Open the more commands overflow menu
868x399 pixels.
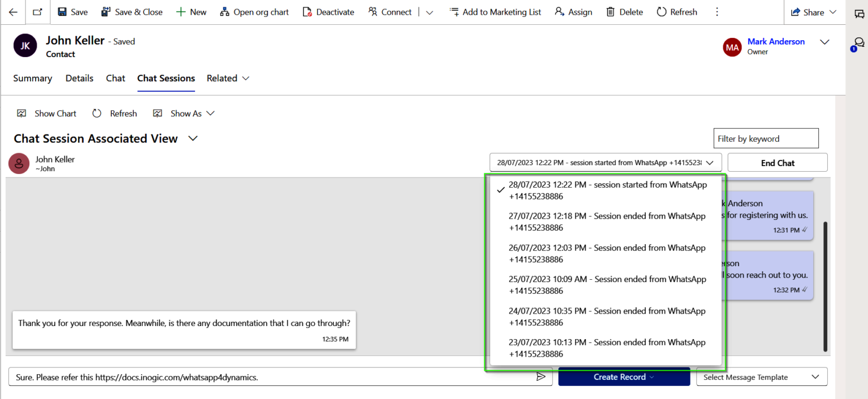tap(717, 12)
